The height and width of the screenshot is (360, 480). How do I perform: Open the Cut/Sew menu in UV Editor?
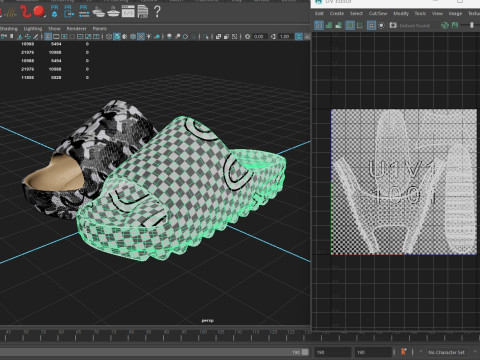click(x=378, y=13)
